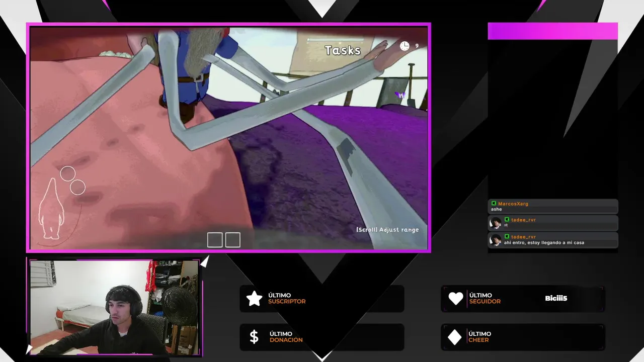Click the Biciii5 follower name
This screenshot has width=644, height=362.
[x=556, y=299]
